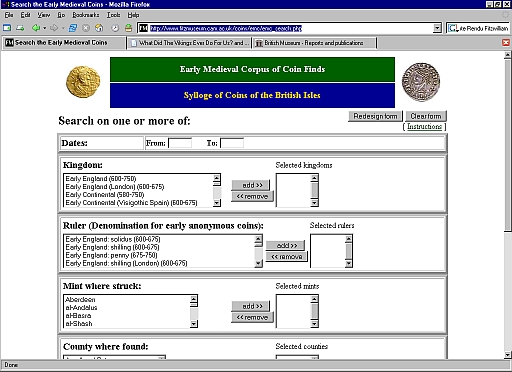Click add >> button for Ruler
Screen dimensions: 512x372
(285, 246)
